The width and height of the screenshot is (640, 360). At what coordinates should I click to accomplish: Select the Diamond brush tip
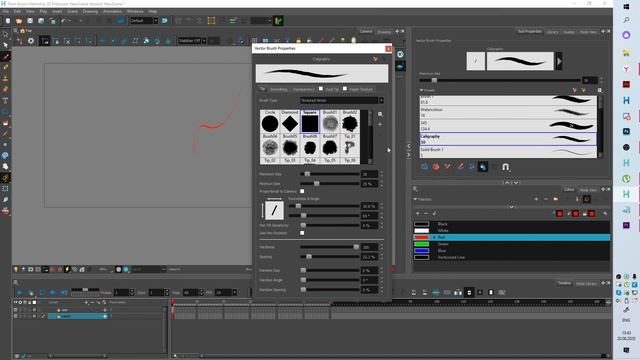coord(290,121)
